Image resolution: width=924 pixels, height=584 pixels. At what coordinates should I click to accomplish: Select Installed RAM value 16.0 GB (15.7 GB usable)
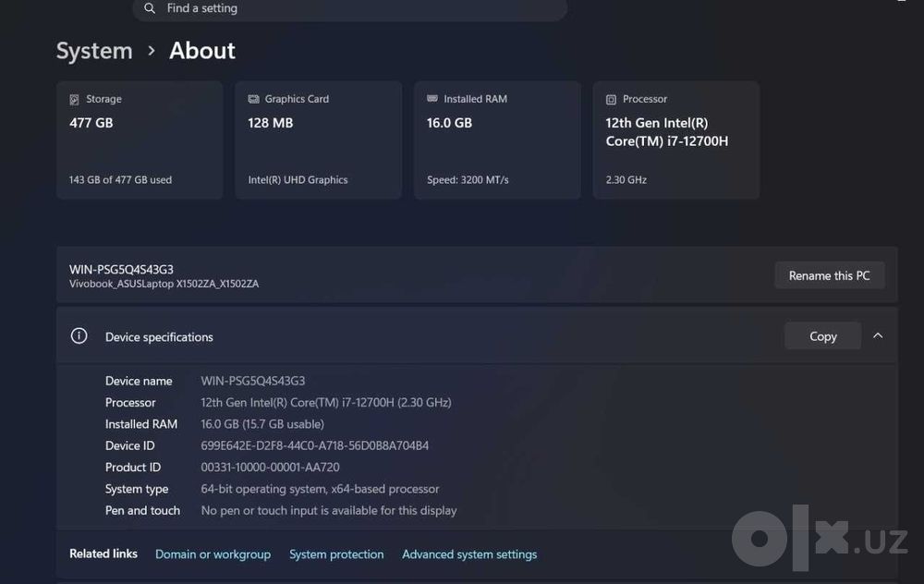[262, 424]
